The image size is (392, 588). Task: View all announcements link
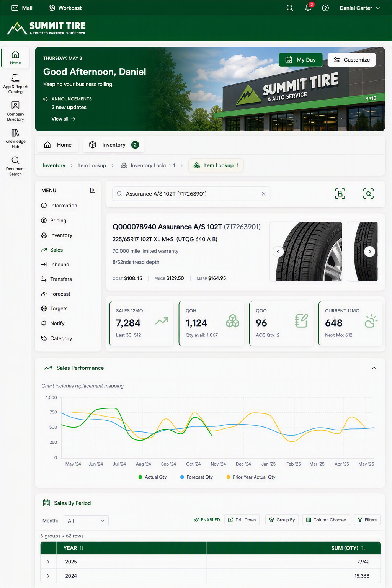(63, 119)
